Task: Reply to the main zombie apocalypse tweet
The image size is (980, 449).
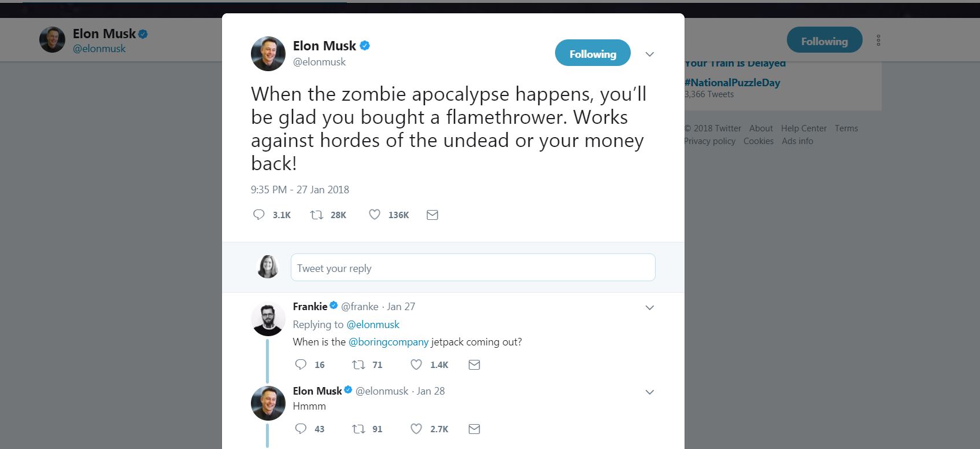Action: (x=259, y=215)
